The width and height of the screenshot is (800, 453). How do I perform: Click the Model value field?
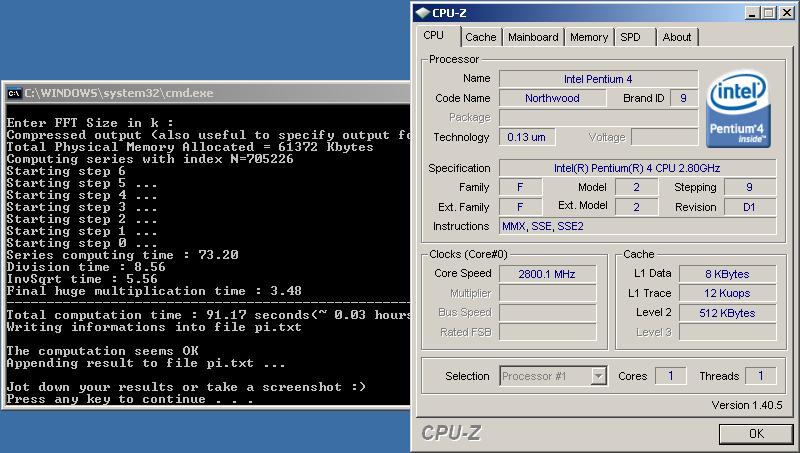click(x=636, y=187)
